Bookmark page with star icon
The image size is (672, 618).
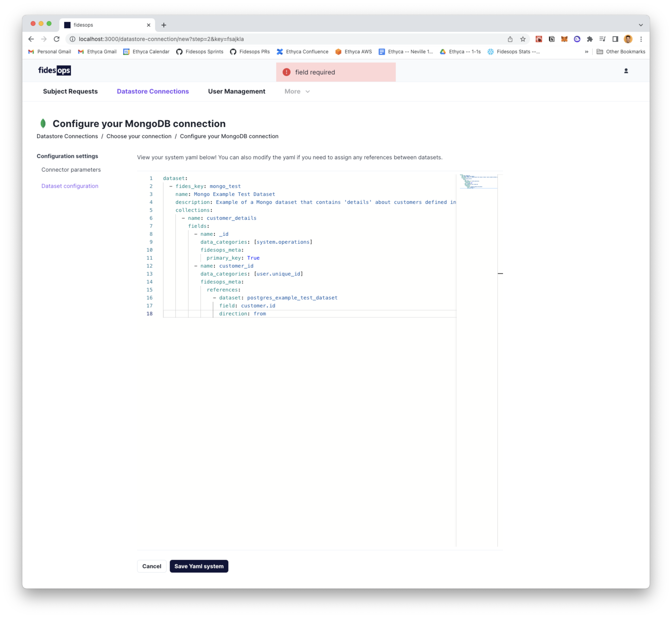tap(523, 39)
